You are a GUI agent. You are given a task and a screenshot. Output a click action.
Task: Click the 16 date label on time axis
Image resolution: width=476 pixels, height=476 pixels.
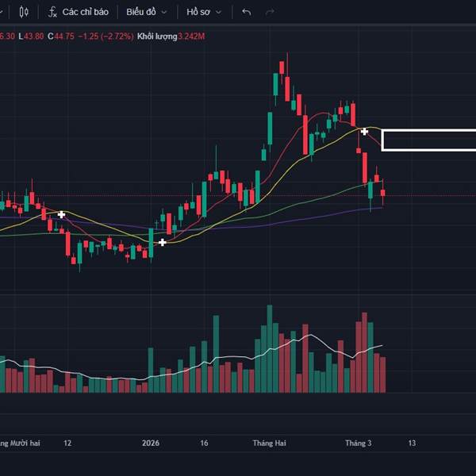click(204, 443)
